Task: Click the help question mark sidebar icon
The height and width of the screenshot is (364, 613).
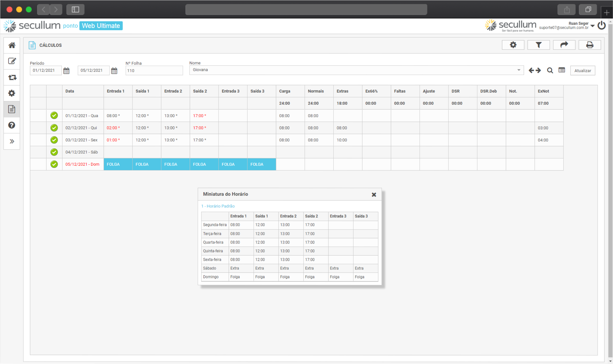Action: (x=12, y=125)
